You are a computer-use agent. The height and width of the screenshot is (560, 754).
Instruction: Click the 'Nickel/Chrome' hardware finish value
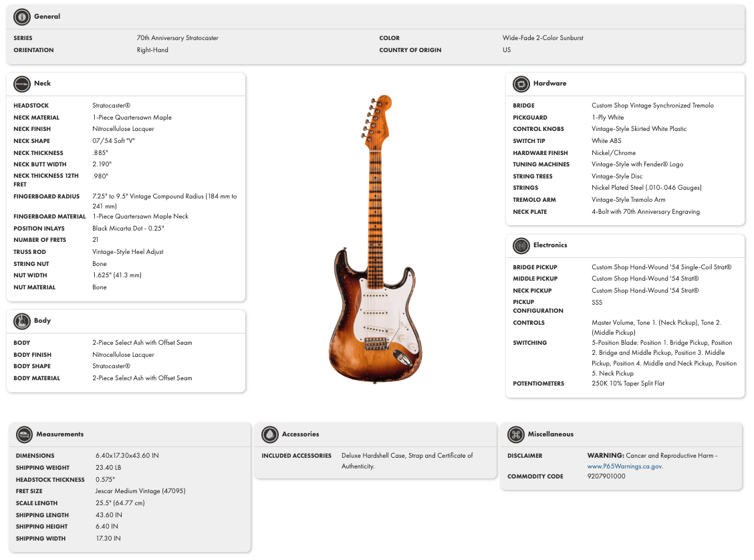(x=614, y=153)
